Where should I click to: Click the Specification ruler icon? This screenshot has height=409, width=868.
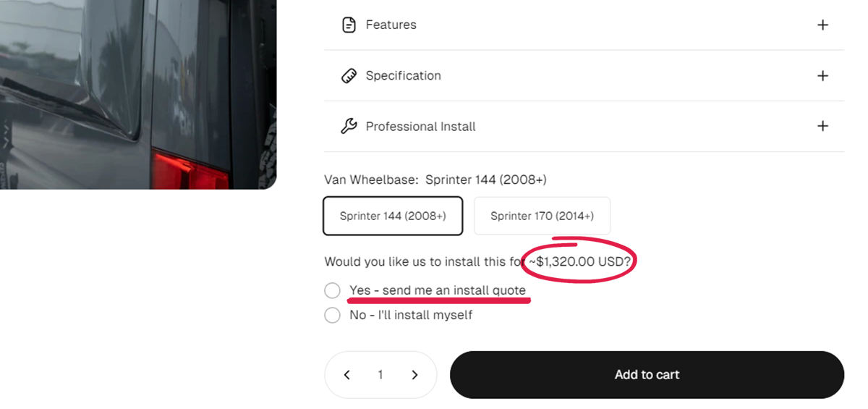pyautogui.click(x=349, y=75)
